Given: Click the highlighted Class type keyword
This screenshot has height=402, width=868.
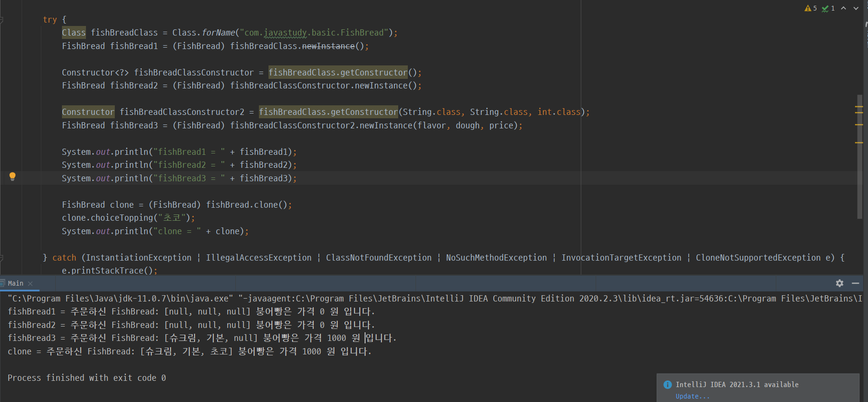Looking at the screenshot, I should pyautogui.click(x=73, y=33).
